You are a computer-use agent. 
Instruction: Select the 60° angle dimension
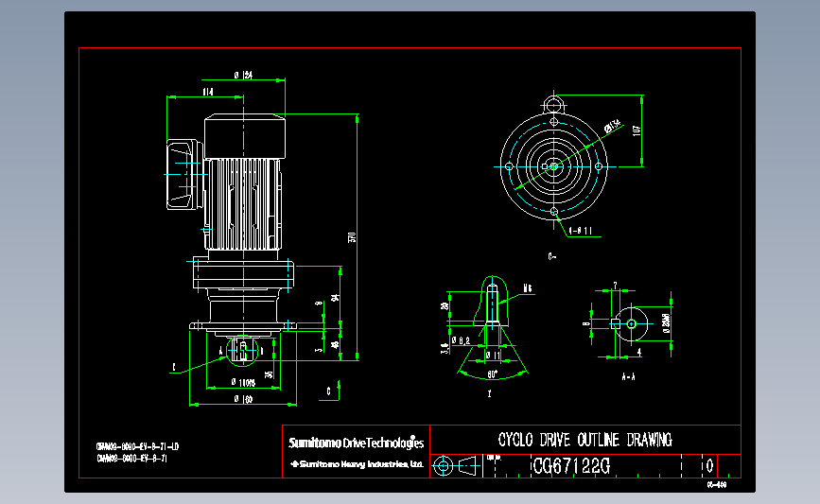tap(492, 374)
